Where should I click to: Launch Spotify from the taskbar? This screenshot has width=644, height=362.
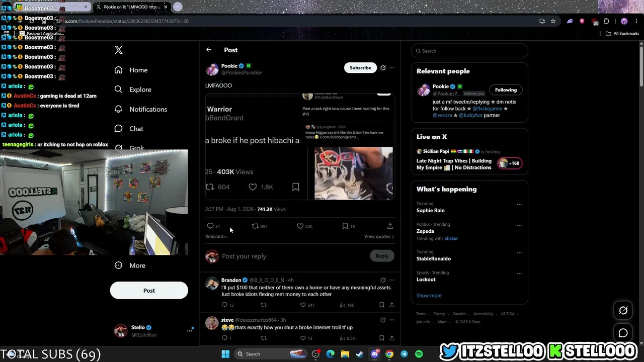pyautogui.click(x=419, y=354)
